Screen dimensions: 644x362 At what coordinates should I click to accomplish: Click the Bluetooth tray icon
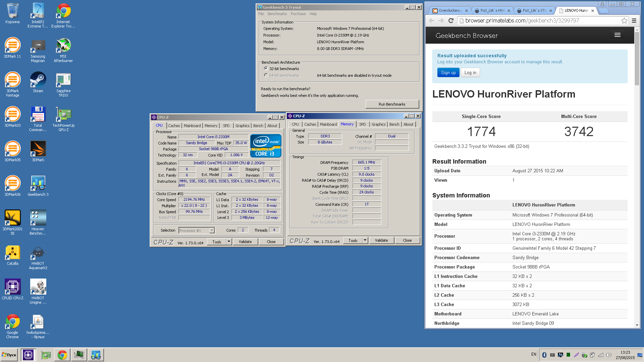[544, 355]
